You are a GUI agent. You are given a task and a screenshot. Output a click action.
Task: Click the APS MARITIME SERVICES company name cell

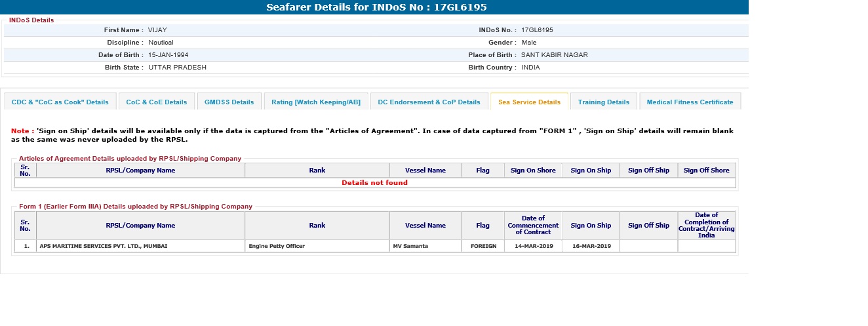103,246
